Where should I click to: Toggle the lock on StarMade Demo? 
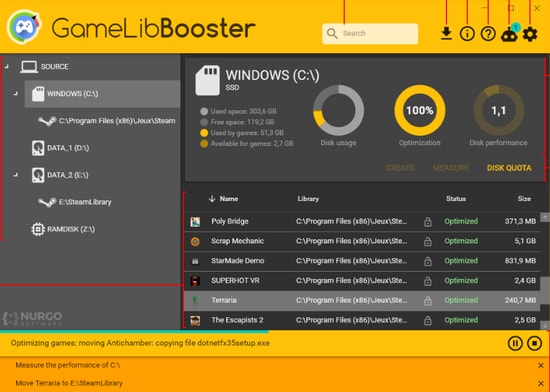click(x=427, y=261)
